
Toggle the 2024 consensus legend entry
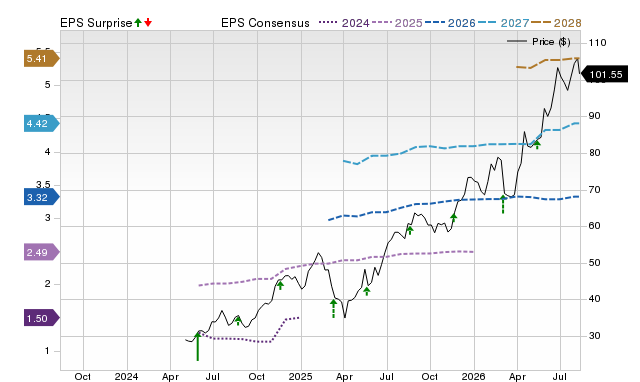[344, 23]
